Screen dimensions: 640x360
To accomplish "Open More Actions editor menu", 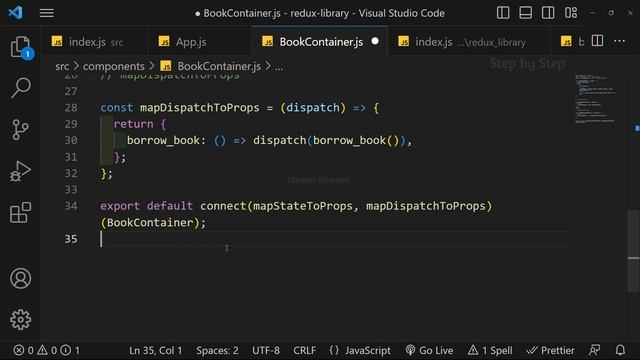I will tap(619, 41).
